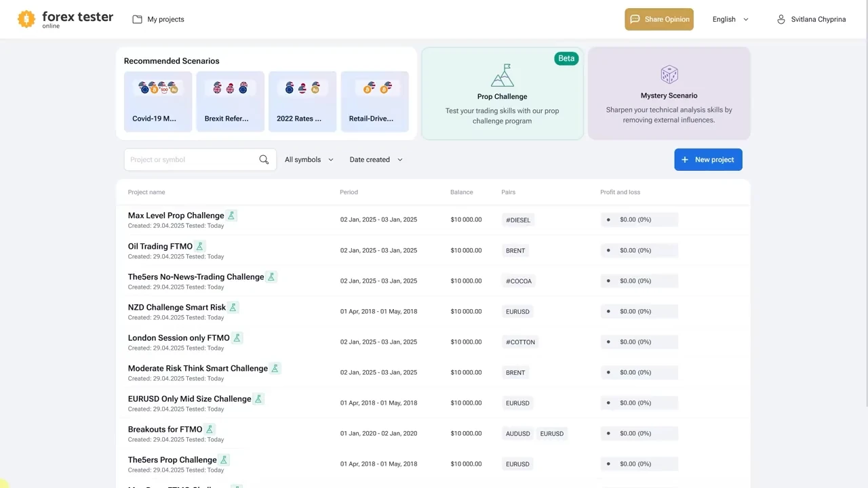Image resolution: width=868 pixels, height=488 pixels.
Task: Focus the Project or symbol search field
Action: (x=190, y=160)
